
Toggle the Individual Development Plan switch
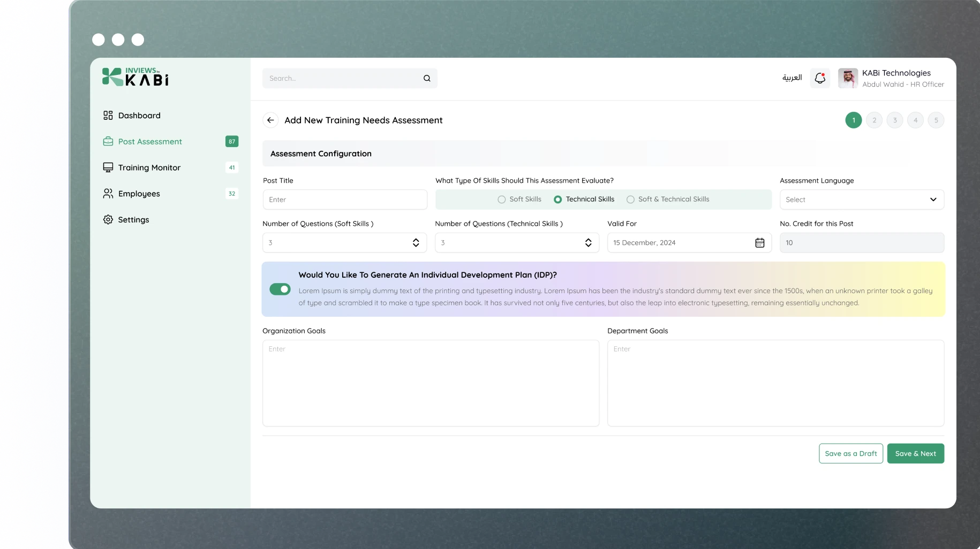(280, 289)
